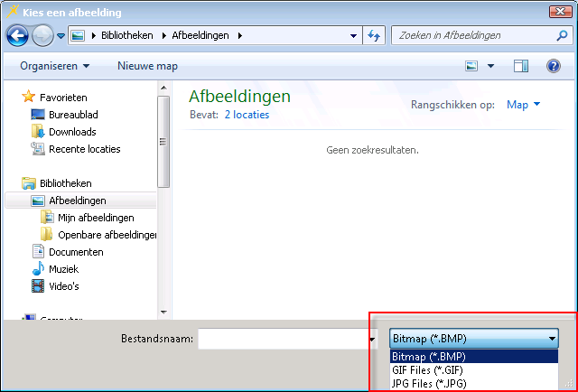Viewport: 578px width, 392px height.
Task: Select Downloads in the navigation pane
Action: [72, 132]
